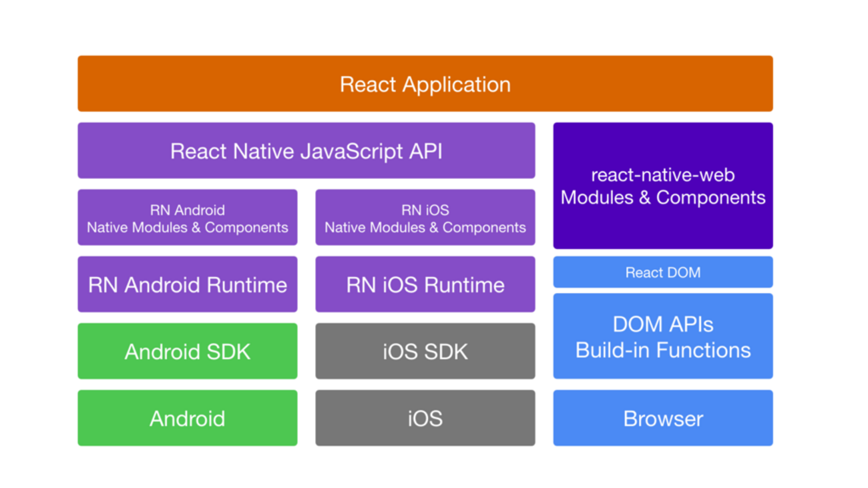Select the React DOM block
The width and height of the screenshot is (868, 488).
pyautogui.click(x=662, y=272)
